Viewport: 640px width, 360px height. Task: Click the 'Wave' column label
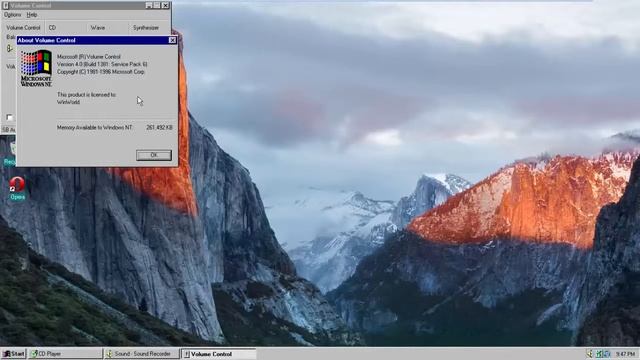(98, 28)
